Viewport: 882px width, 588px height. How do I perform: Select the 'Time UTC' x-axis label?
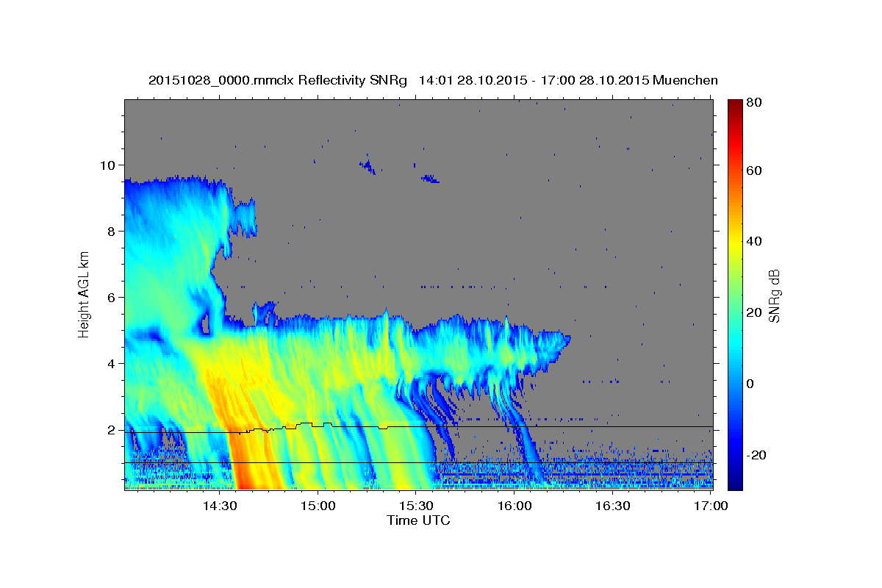(x=418, y=520)
